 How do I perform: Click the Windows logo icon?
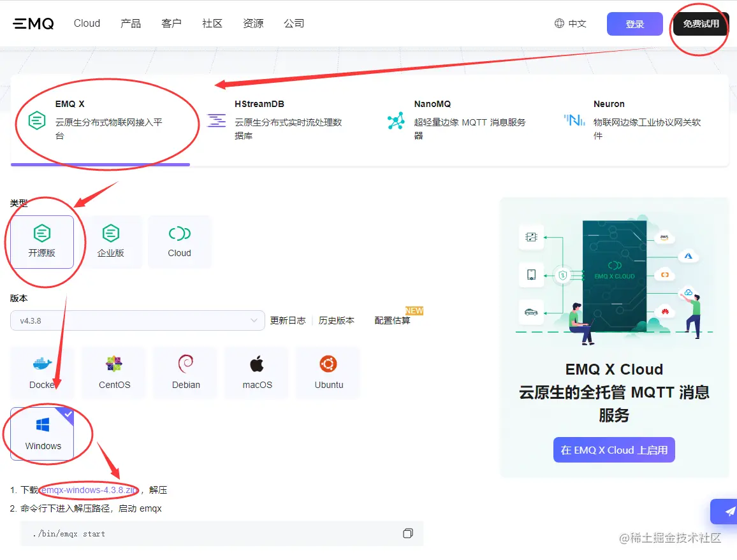tap(43, 425)
